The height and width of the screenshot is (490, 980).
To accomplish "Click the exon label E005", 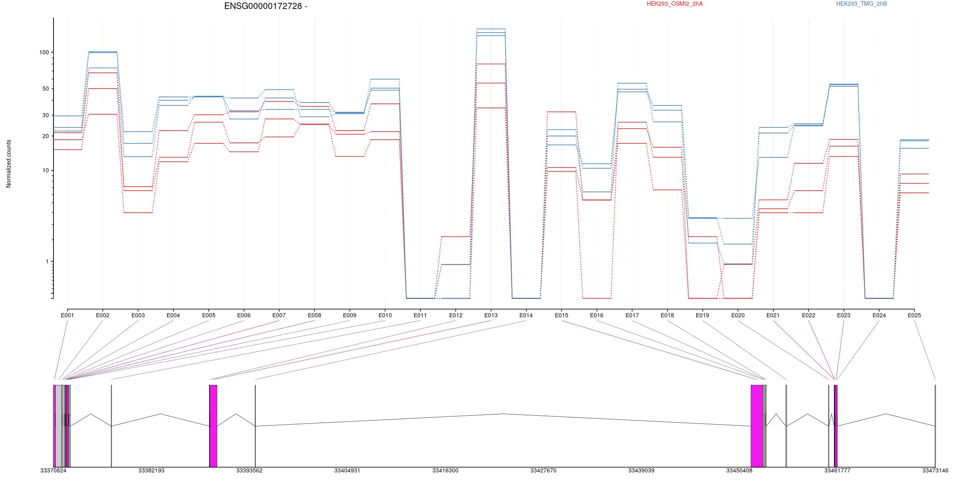I will pos(209,315).
